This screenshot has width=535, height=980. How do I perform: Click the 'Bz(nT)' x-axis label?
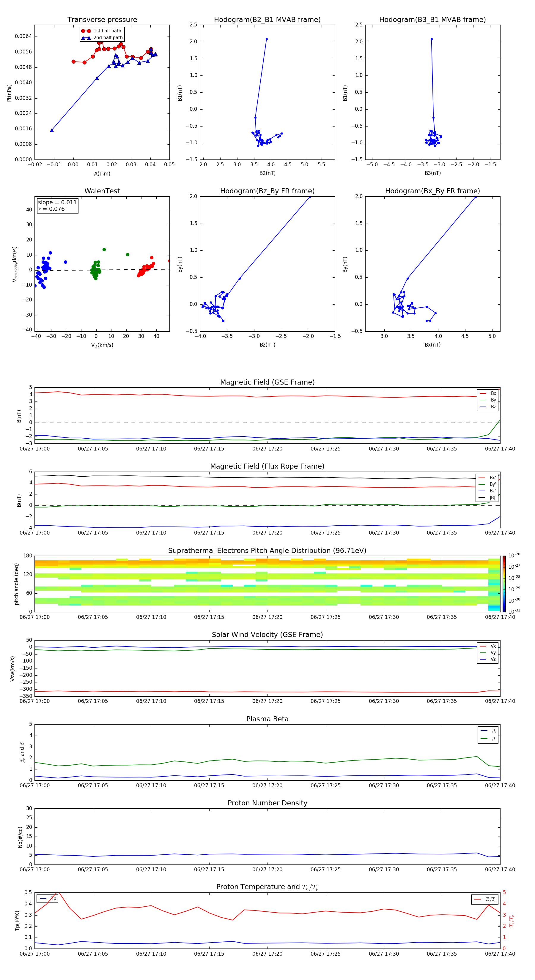(x=267, y=345)
